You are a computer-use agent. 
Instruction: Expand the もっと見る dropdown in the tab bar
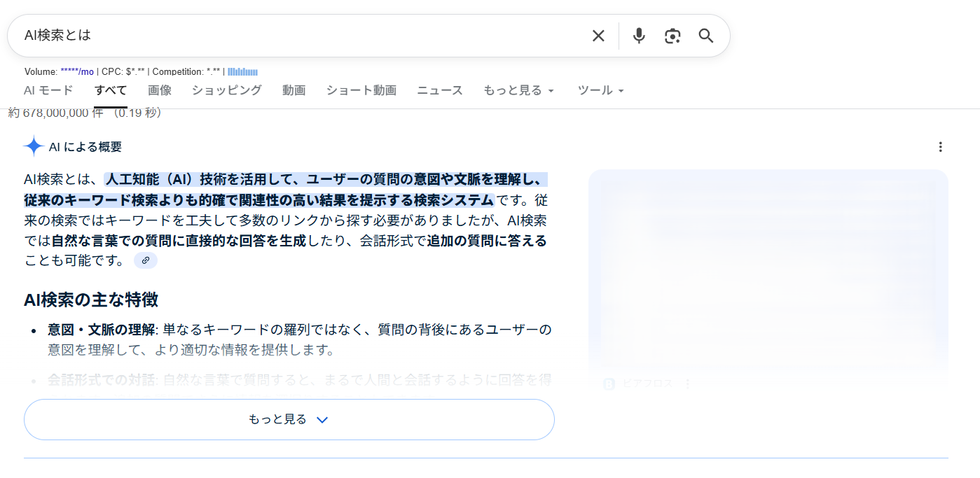518,90
